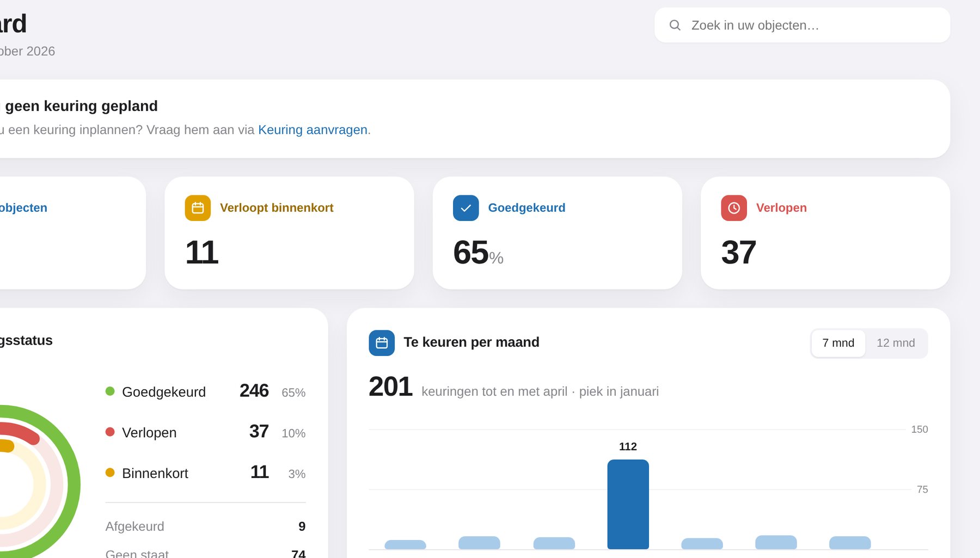
Task: Click the blue checkmark Goedgekeurd icon
Action: (x=466, y=208)
